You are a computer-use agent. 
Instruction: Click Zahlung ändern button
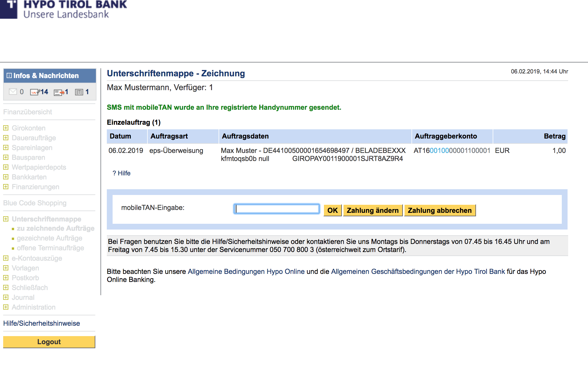(x=373, y=210)
